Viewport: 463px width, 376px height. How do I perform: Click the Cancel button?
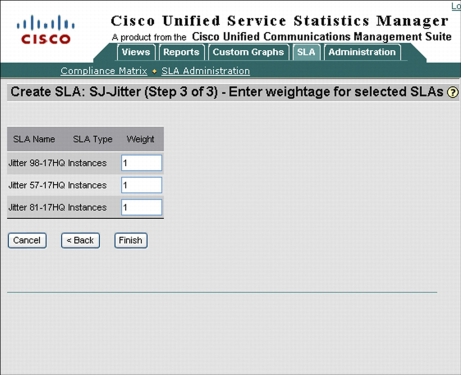27,240
